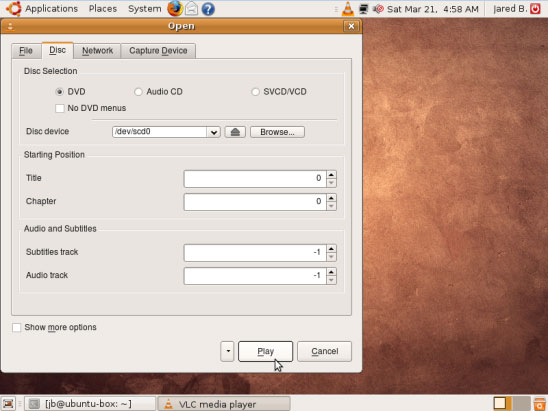
Task: Open the Applications menu
Action: [x=51, y=9]
